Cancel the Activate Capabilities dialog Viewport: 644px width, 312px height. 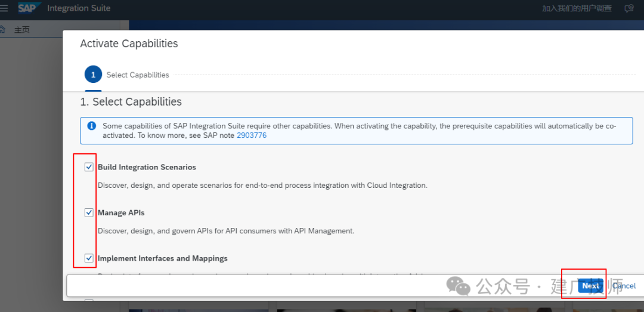tap(624, 286)
